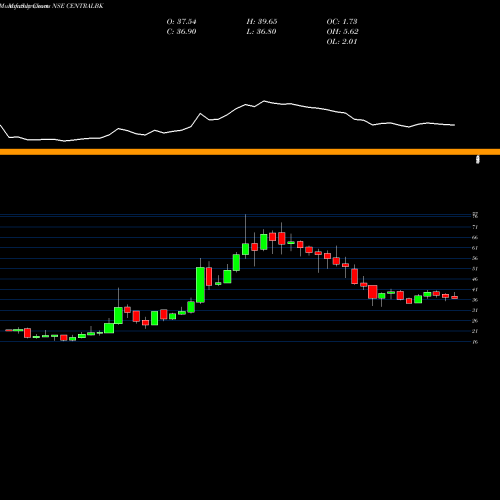The width and height of the screenshot is (500, 500).
Task: Click the 36 price axis label
Action: point(475,300)
